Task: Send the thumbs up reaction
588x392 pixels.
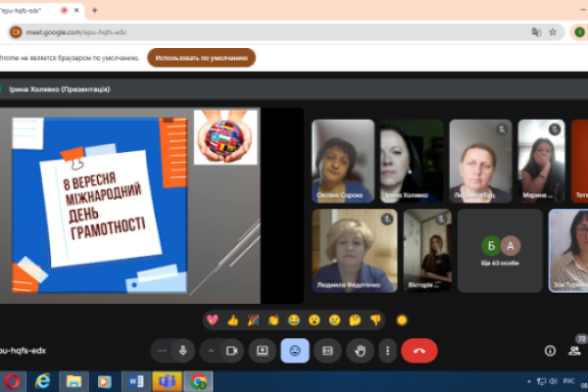Action: [233, 319]
